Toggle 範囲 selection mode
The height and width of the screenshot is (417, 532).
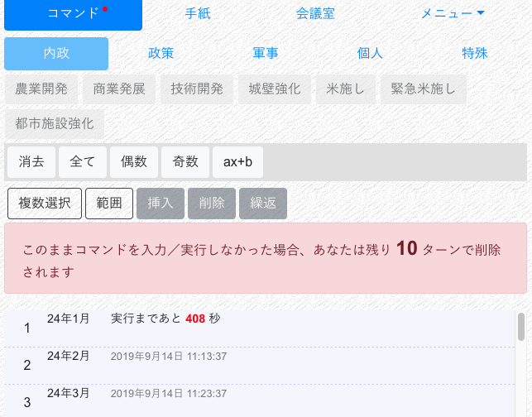pyautogui.click(x=109, y=203)
